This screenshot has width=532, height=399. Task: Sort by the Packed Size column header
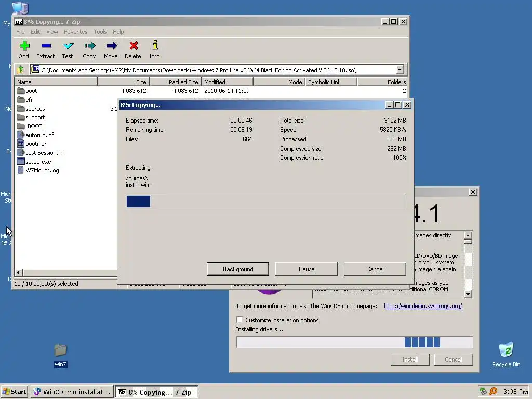coord(176,82)
